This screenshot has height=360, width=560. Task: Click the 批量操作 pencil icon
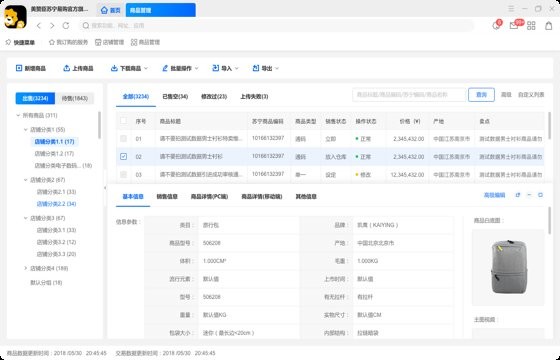point(165,68)
